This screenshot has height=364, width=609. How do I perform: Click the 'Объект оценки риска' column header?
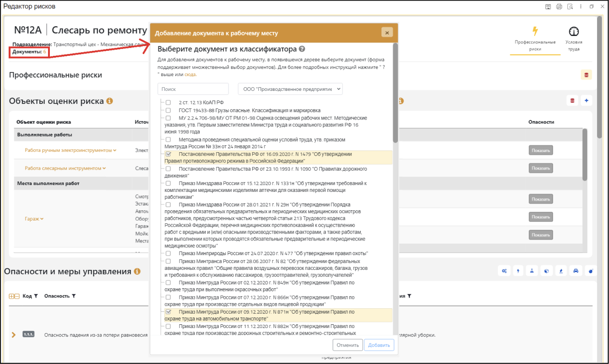click(x=44, y=122)
